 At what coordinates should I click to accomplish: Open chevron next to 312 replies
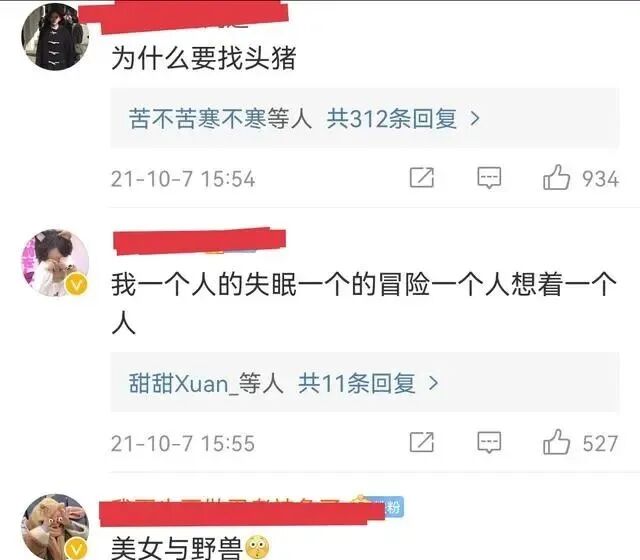[475, 119]
